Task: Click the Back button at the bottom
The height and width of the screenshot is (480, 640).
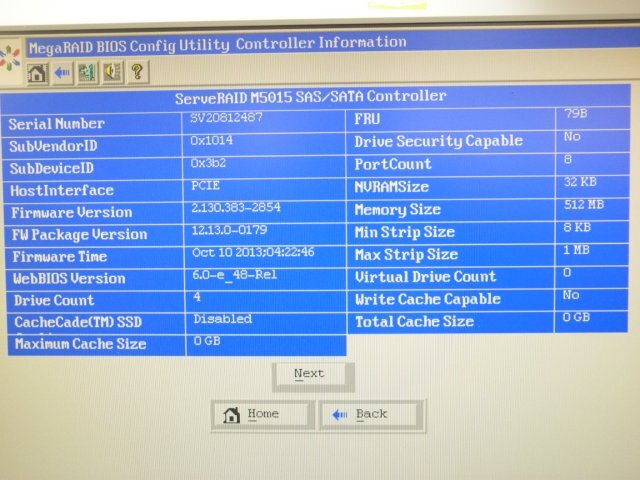Action: pyautogui.click(x=370, y=414)
